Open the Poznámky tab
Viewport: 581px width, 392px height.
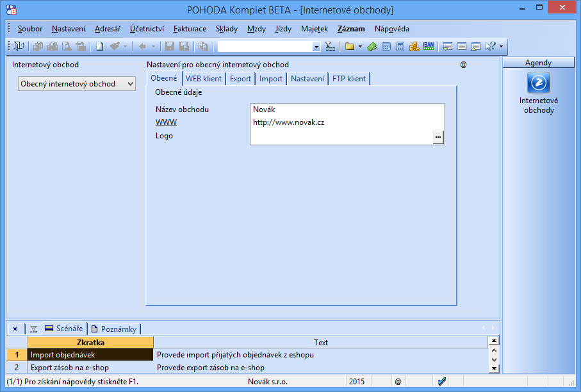[115, 329]
